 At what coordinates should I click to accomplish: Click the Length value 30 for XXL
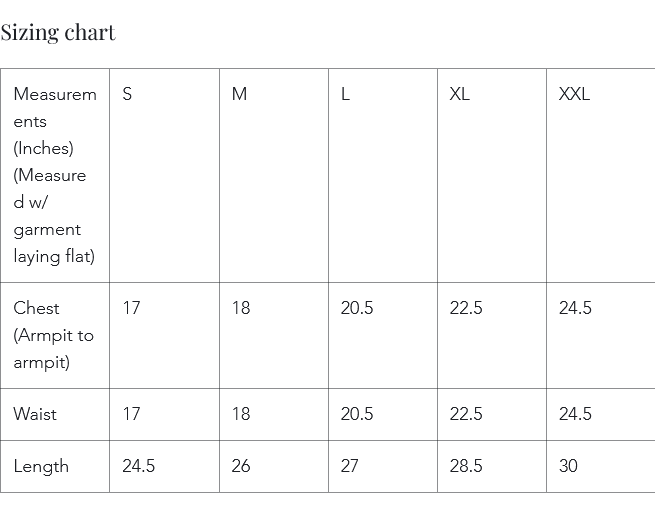[x=568, y=466]
